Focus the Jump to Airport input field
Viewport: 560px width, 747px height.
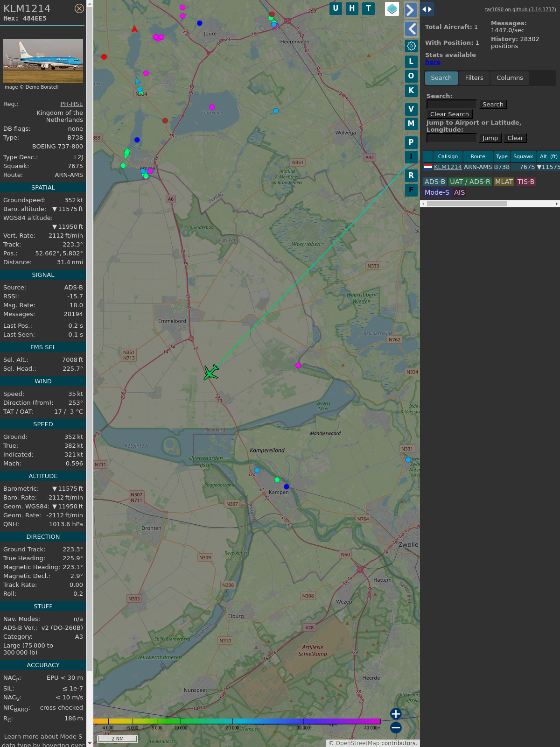click(x=451, y=138)
